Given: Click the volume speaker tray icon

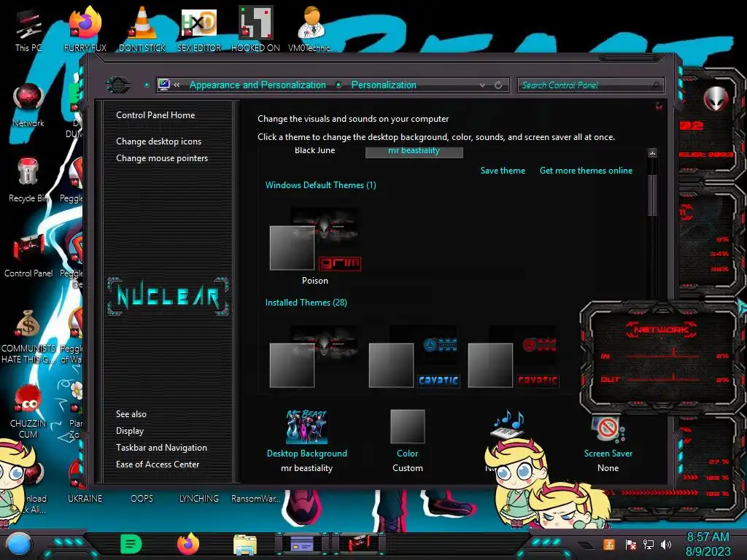Looking at the screenshot, I should [666, 544].
